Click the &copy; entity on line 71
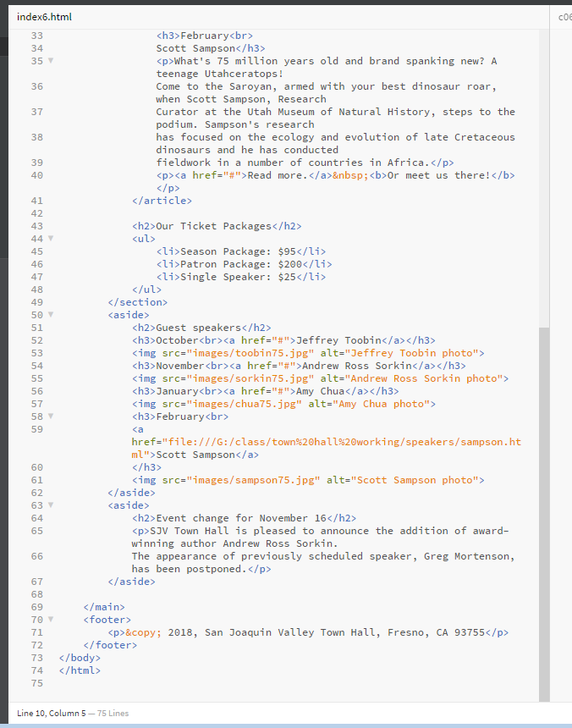 (x=143, y=632)
